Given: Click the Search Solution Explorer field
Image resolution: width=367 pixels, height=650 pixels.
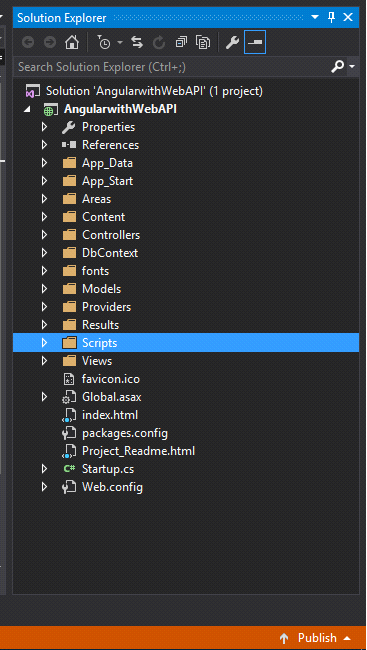Looking at the screenshot, I should pyautogui.click(x=172, y=67).
